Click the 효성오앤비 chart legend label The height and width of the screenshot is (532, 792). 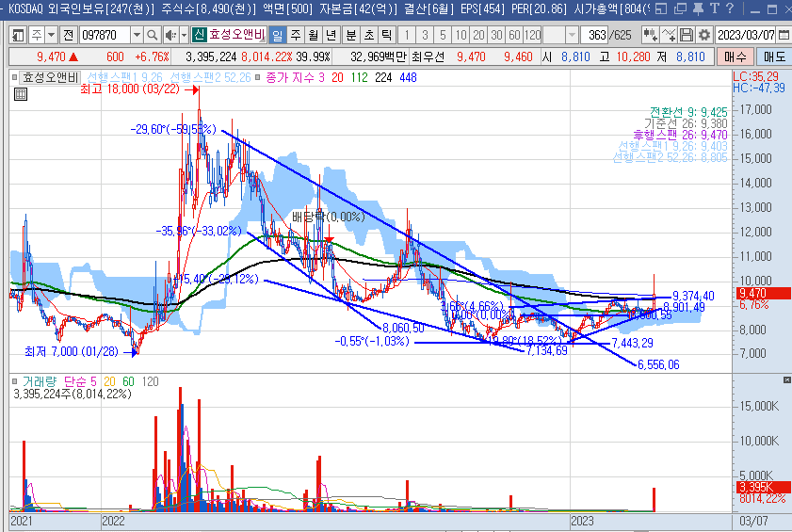point(50,78)
